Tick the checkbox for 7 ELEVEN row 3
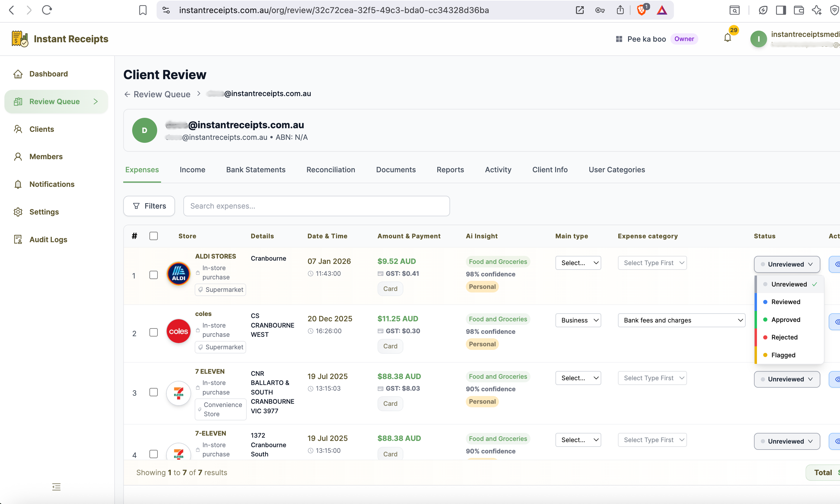Viewport: 840px width, 504px height. click(154, 392)
